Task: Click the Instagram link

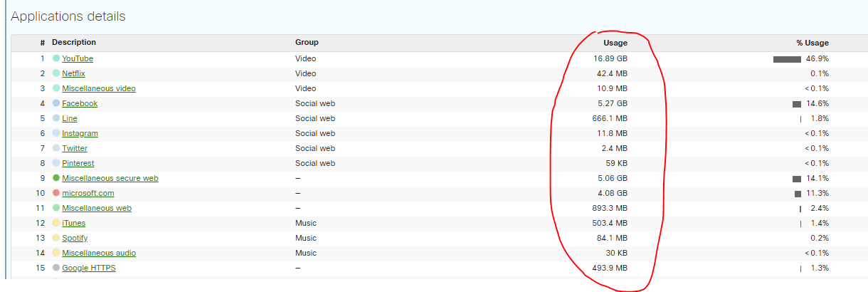Action: pos(80,133)
